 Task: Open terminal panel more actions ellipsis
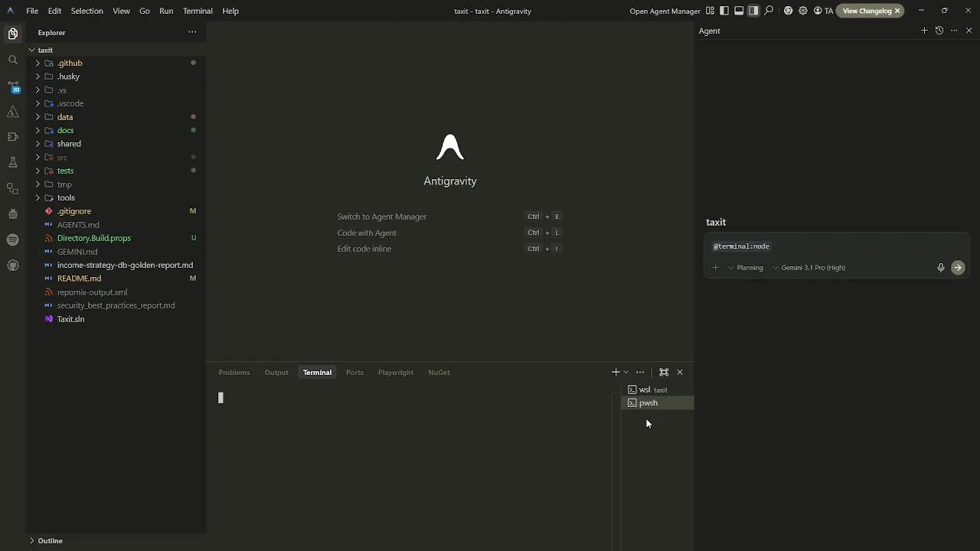[640, 372]
